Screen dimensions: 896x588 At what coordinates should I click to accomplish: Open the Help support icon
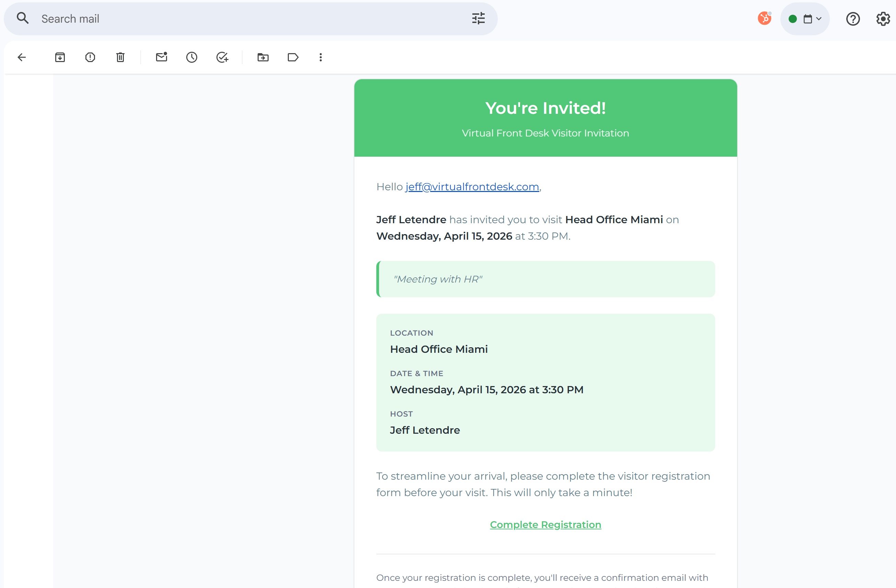point(853,19)
